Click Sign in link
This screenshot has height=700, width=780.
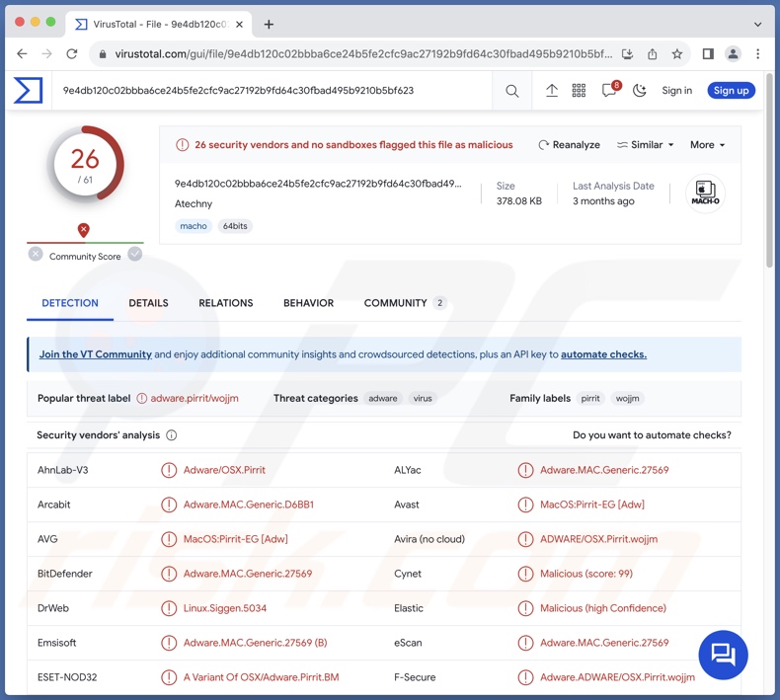coord(676,91)
